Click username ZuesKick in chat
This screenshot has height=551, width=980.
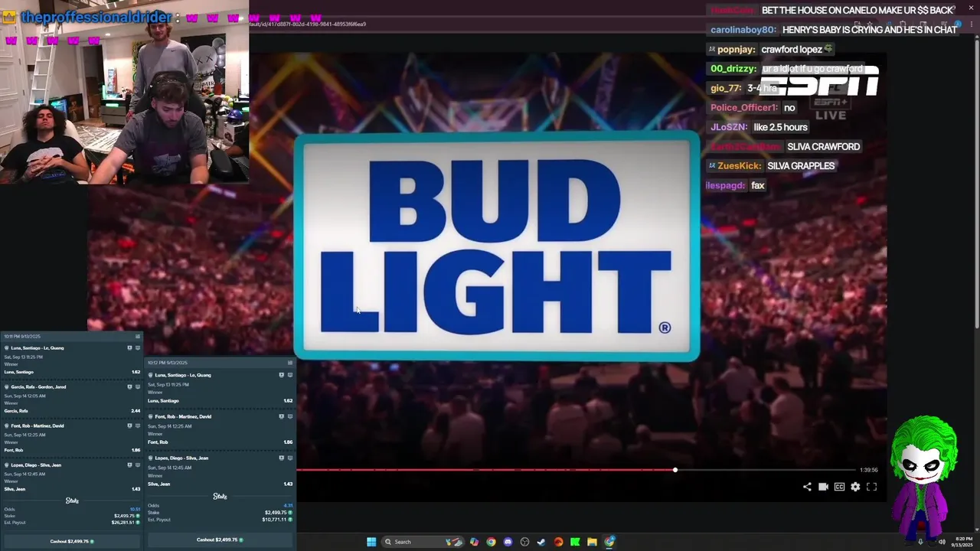[740, 166]
